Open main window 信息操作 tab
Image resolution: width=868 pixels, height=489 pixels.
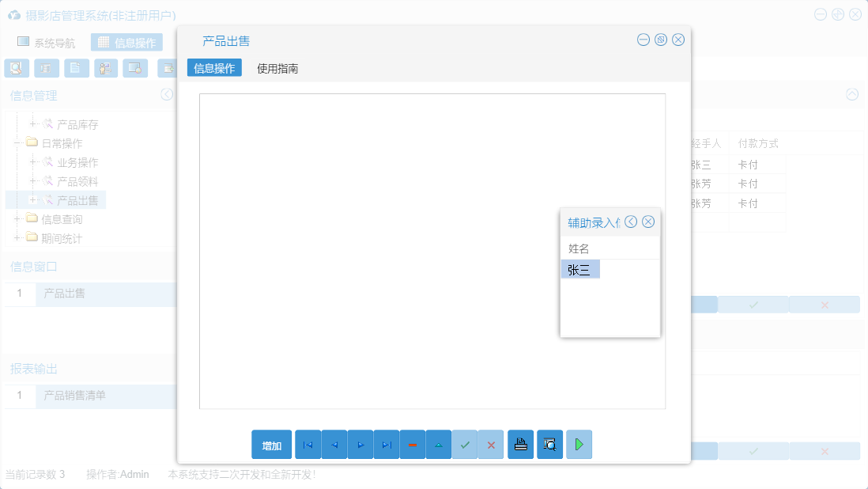126,43
